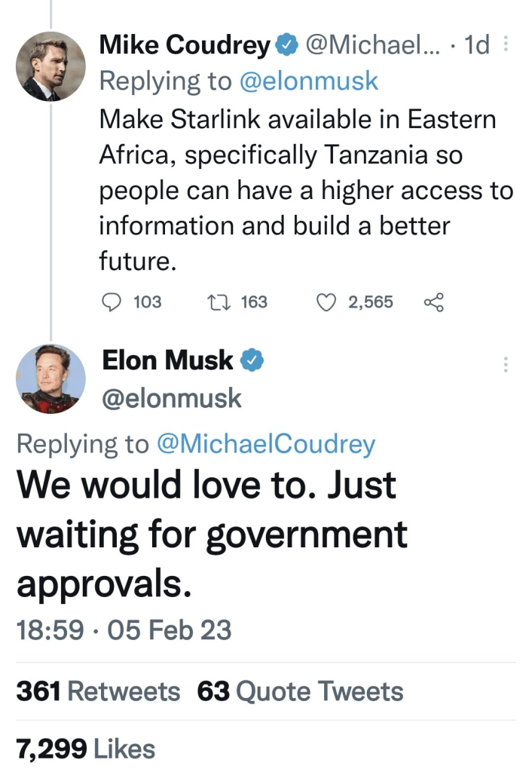The width and height of the screenshot is (532, 772).
Task: Open Mike Coudrey's profile picture
Action: 50,66
